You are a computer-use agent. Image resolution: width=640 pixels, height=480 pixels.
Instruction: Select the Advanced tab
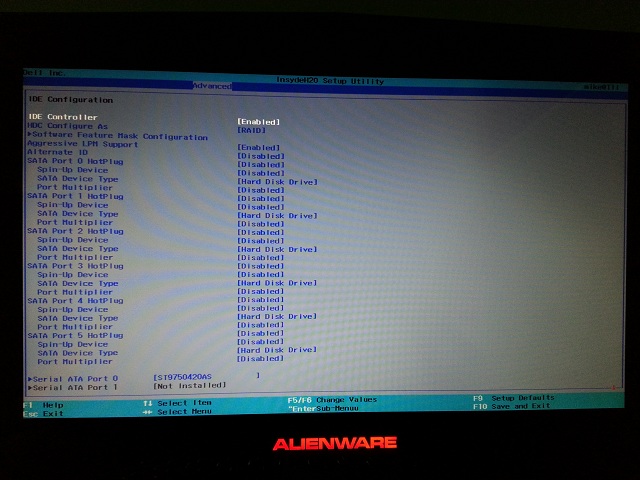coord(212,86)
